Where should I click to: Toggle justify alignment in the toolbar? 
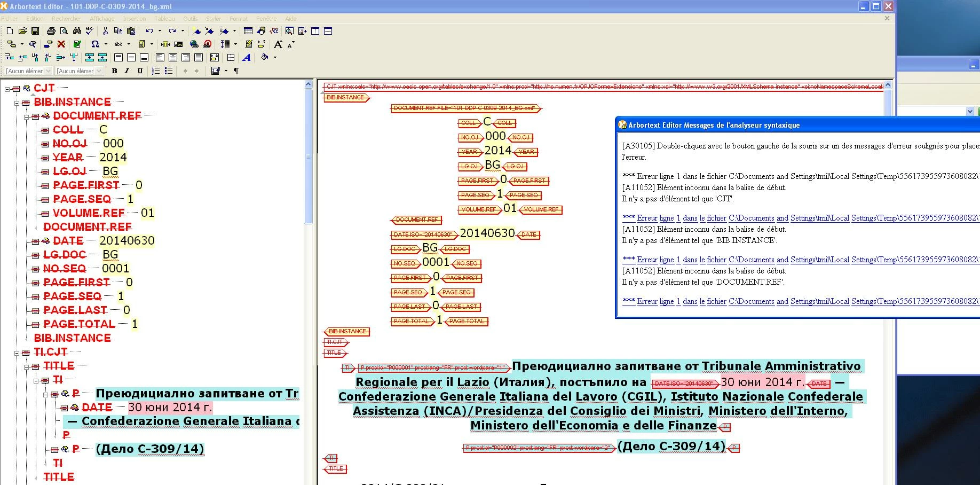point(199,57)
